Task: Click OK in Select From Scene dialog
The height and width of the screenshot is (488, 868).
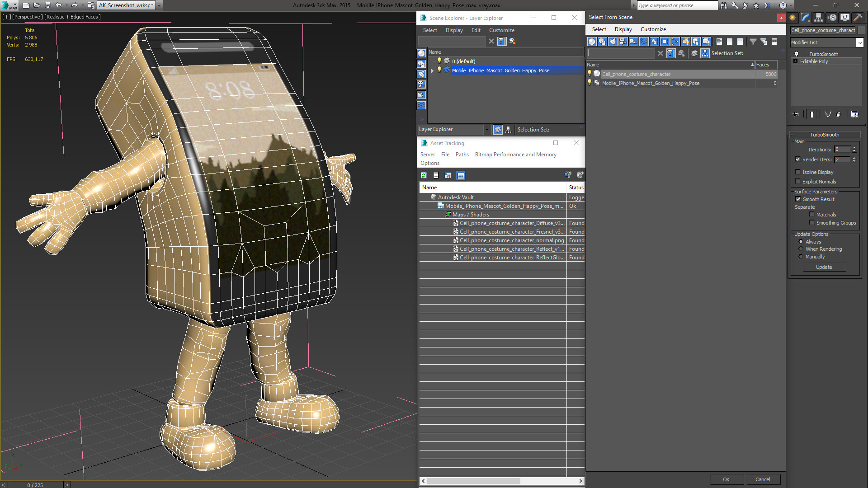Action: 726,479
